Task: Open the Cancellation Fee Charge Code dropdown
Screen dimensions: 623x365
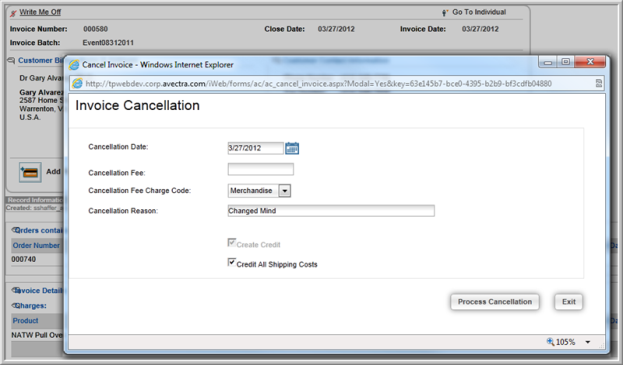Action: 284,191
